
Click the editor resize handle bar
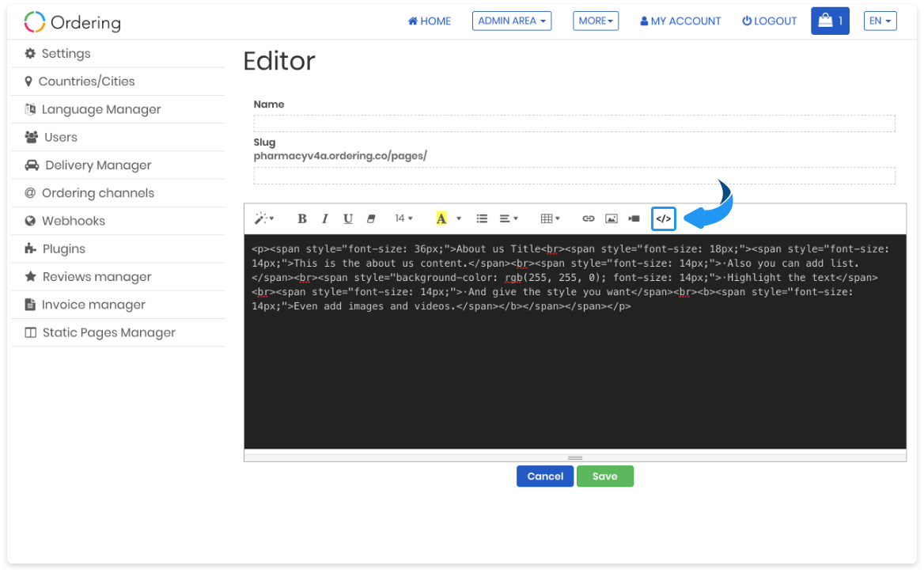click(575, 457)
